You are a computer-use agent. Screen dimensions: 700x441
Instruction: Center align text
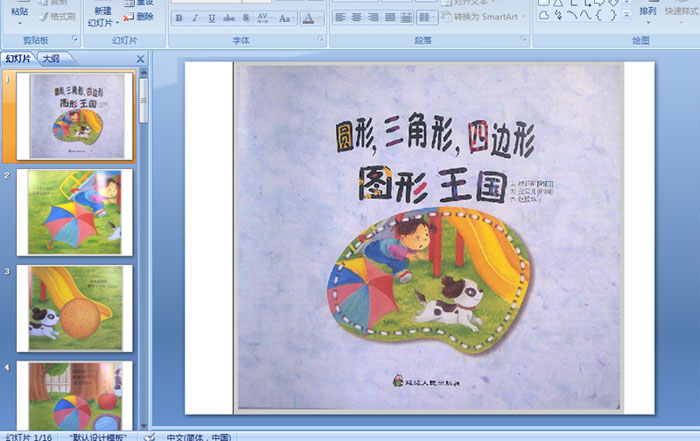(357, 17)
